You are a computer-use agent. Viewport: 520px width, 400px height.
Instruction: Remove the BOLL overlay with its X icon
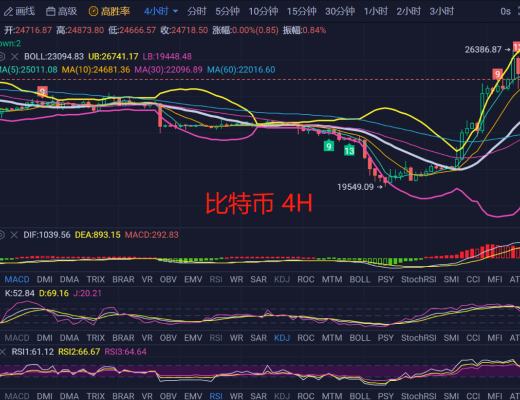[x=14, y=57]
